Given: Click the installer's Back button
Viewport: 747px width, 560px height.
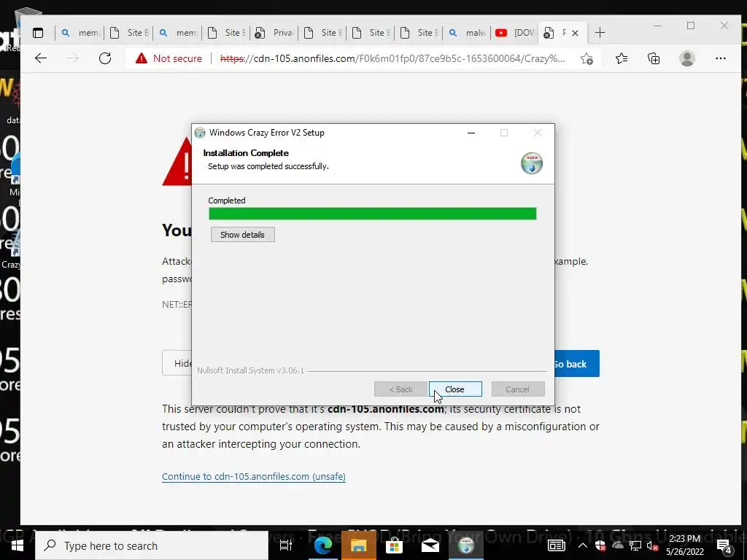Looking at the screenshot, I should (x=400, y=389).
